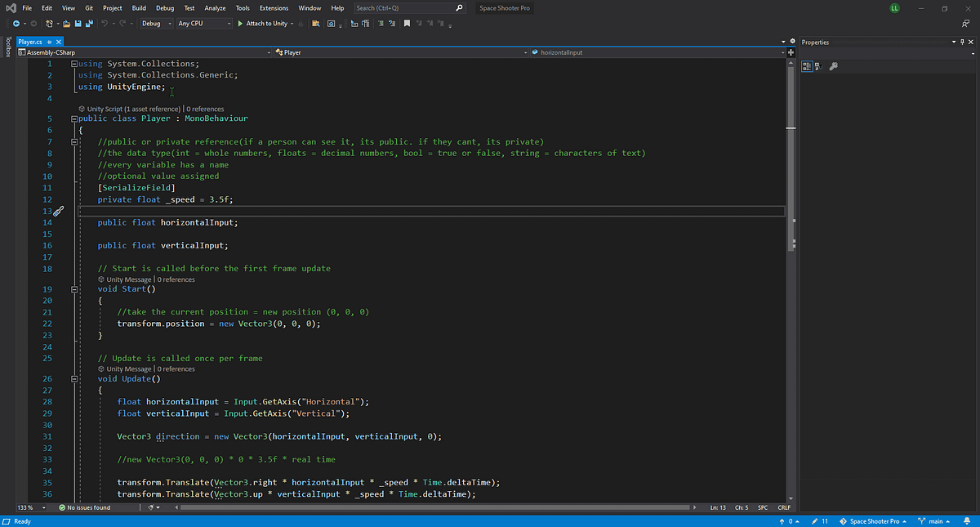Click the SPC indentation indicator

[763, 508]
